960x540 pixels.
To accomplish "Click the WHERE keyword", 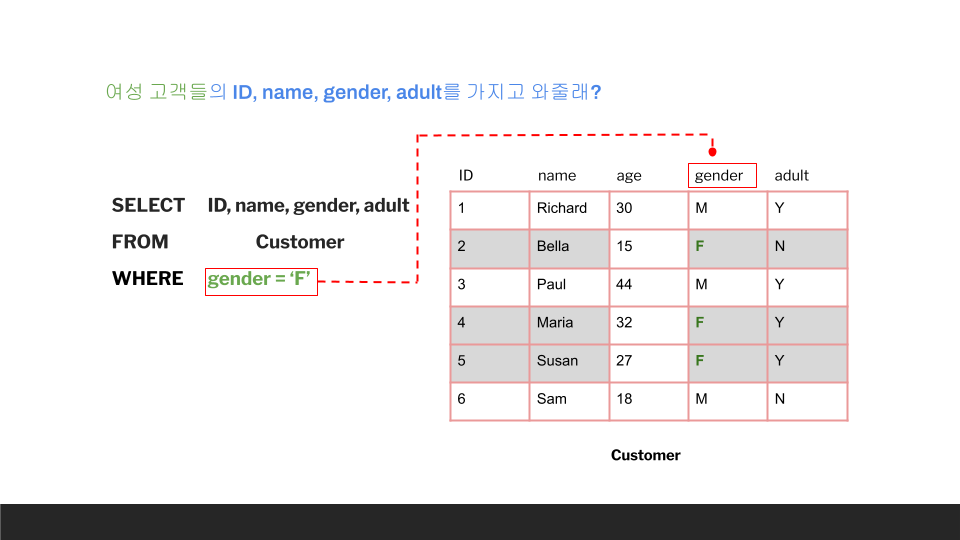I will click(148, 279).
